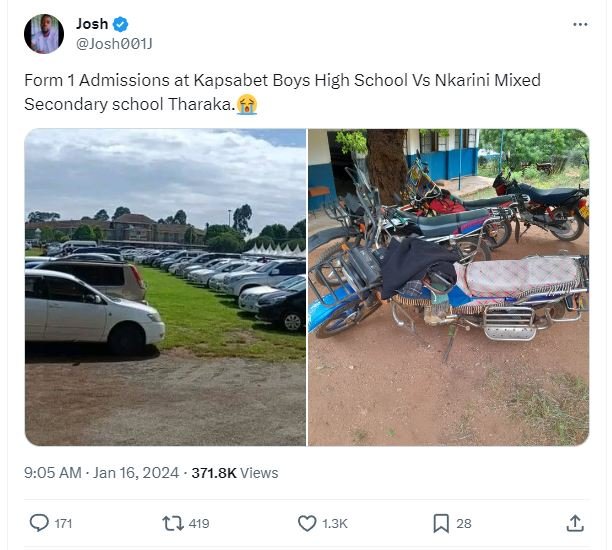Click the 171 replies count

coord(65,523)
